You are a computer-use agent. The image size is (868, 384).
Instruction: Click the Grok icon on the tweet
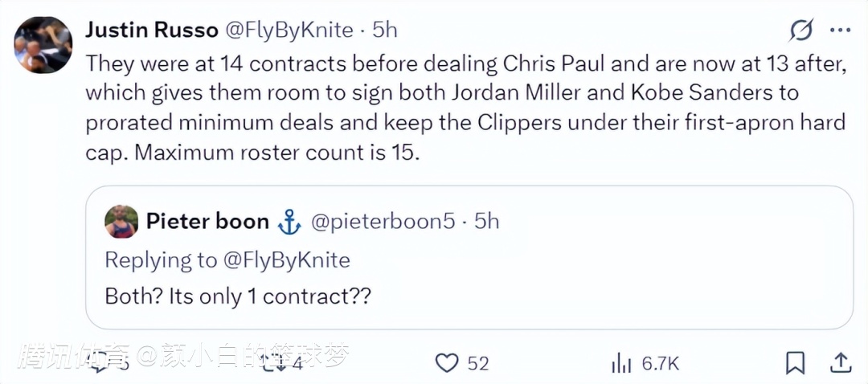[800, 31]
